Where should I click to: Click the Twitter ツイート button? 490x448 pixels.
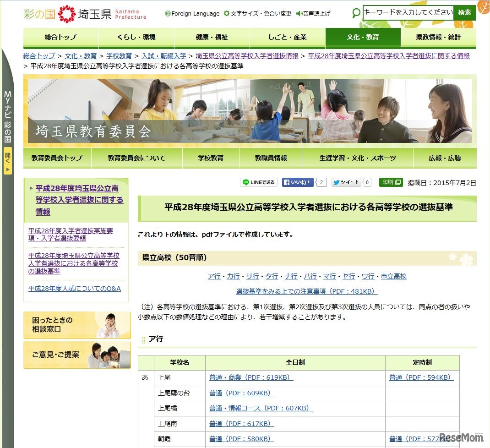tap(347, 182)
